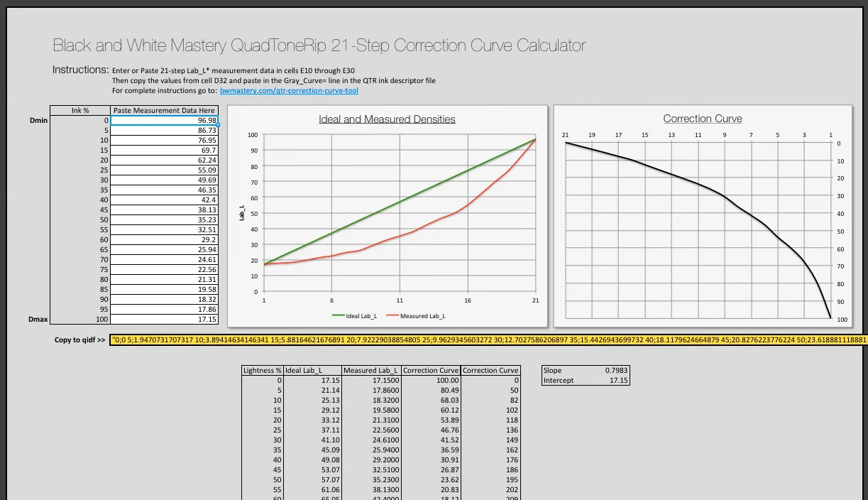Click the 'Measured Lab_L' table column header
The image size is (868, 500).
pos(372,371)
